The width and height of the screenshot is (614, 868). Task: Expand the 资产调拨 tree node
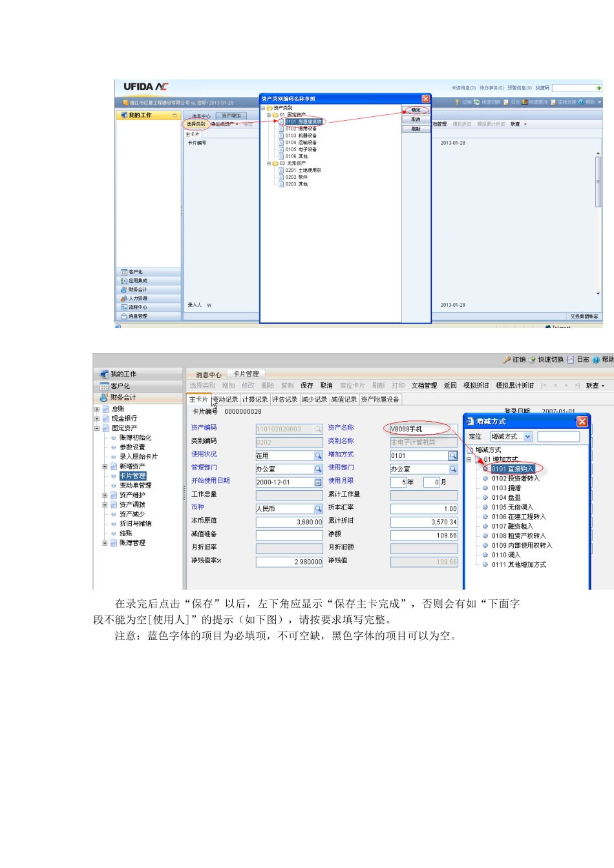coord(105,505)
